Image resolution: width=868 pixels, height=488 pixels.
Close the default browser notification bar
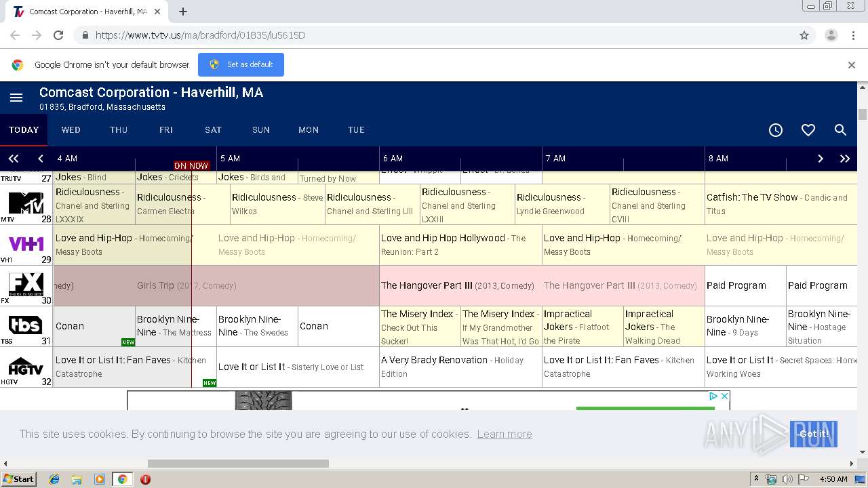pyautogui.click(x=852, y=65)
